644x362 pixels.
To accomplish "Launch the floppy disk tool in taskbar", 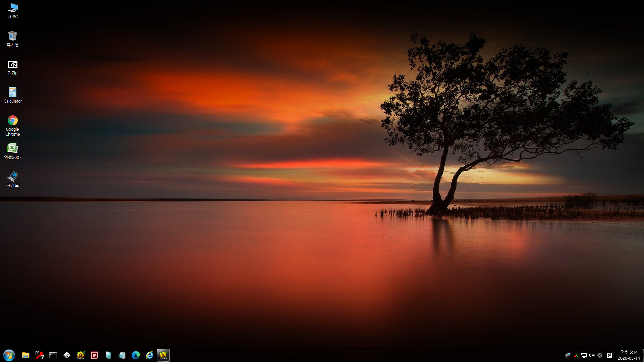I will (67, 355).
